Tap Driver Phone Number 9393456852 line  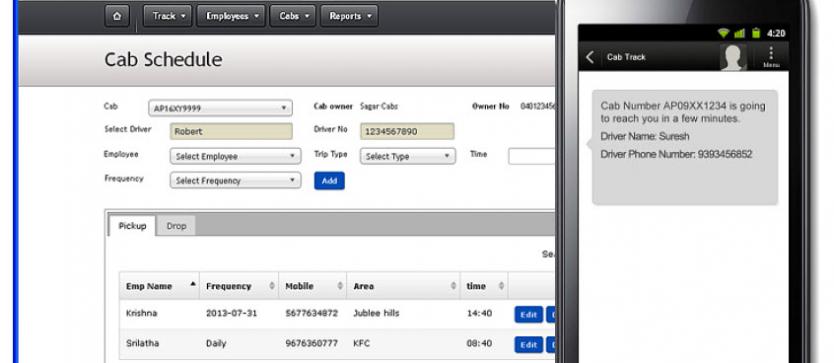(676, 154)
